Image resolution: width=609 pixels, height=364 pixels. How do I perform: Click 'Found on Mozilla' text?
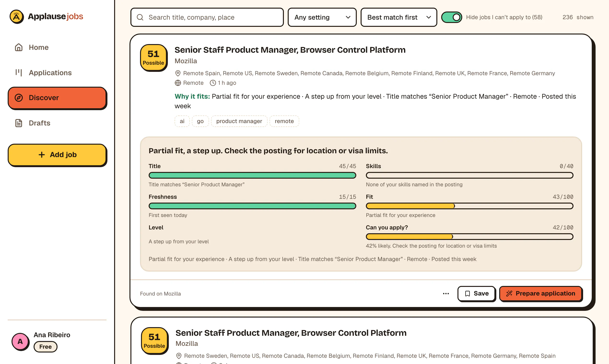(160, 294)
